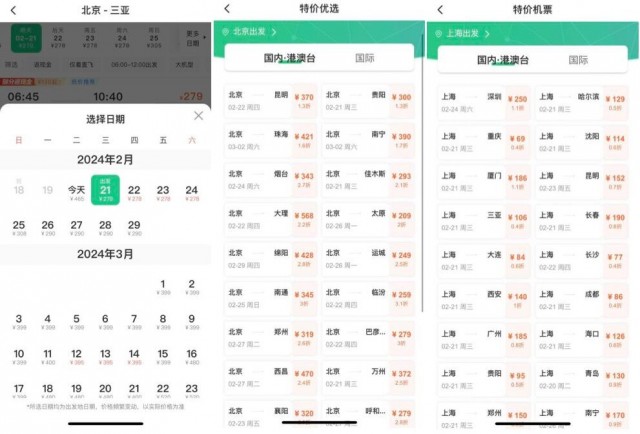Expand the 北京出发 departure city chevron

(x=274, y=32)
